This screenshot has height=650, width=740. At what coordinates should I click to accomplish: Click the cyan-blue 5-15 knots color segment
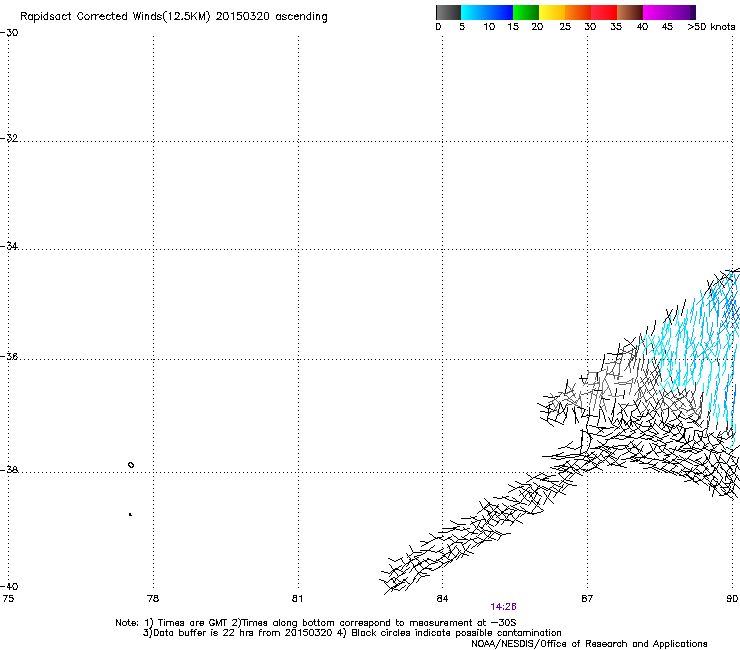[x=487, y=12]
